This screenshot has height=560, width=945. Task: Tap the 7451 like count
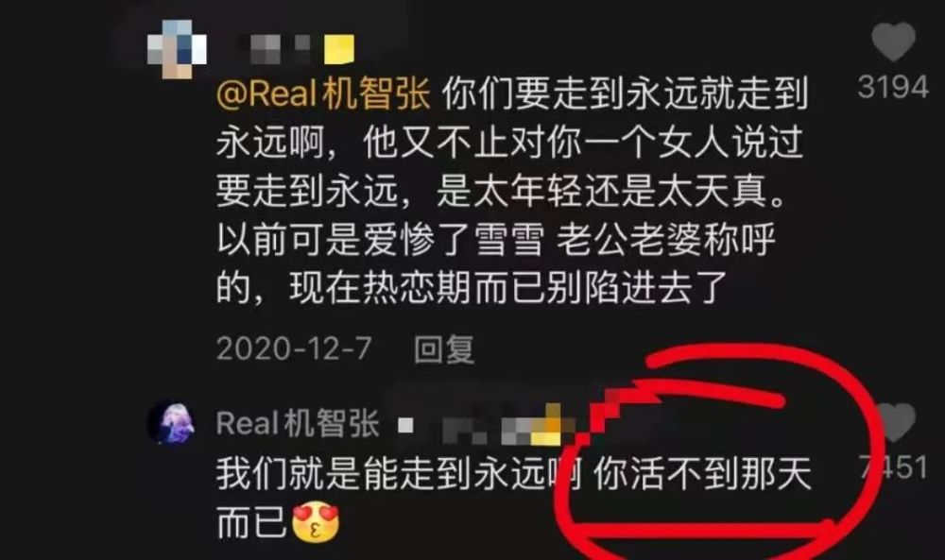pyautogui.click(x=894, y=467)
